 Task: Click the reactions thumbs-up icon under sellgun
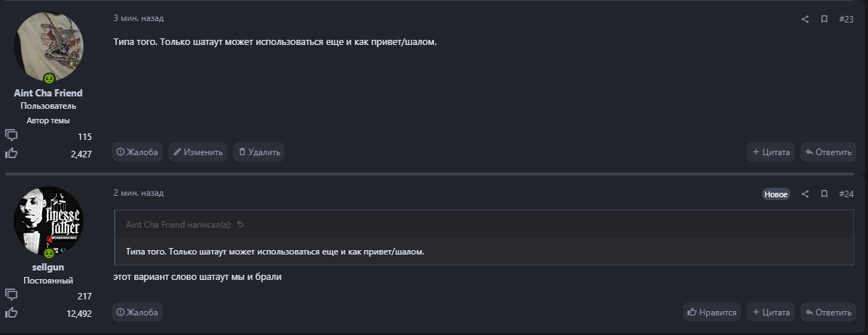pyautogui.click(x=12, y=313)
